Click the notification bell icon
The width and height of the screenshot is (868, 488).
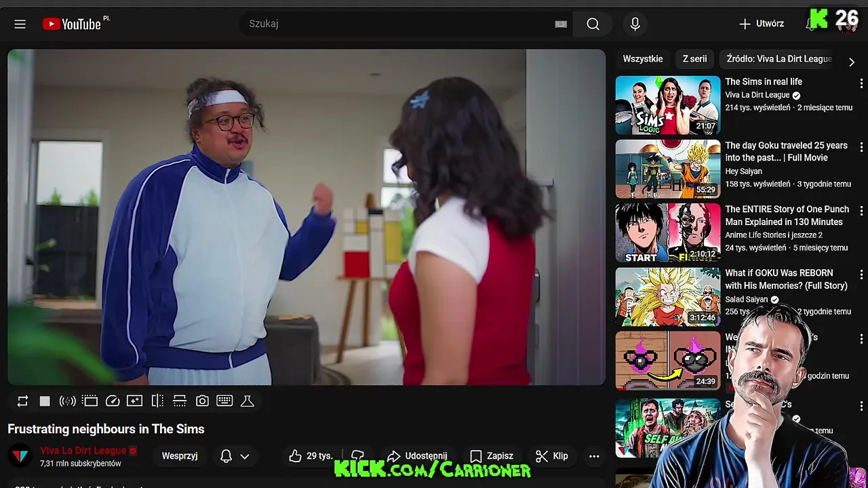pos(226,456)
